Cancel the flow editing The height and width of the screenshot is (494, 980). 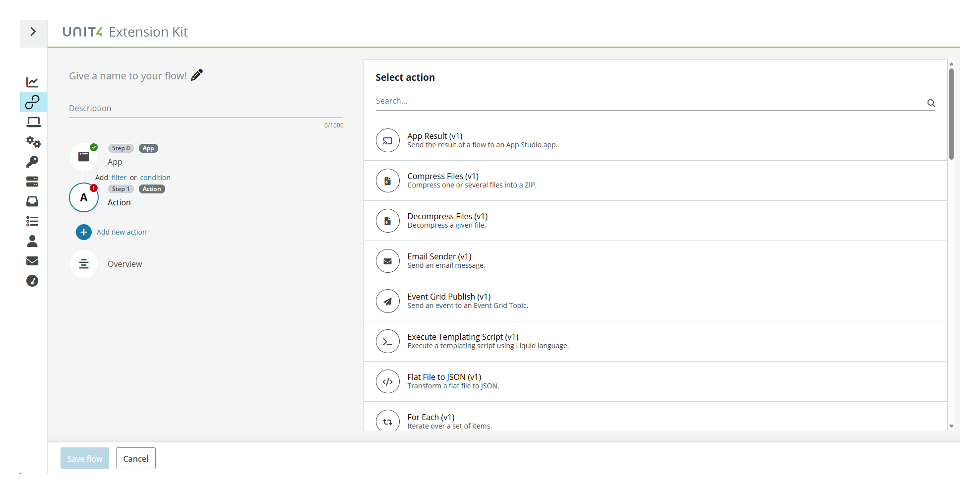135,458
